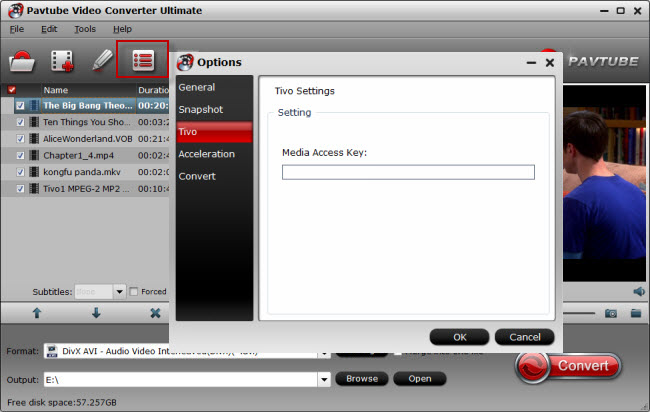Click film icon of AliceWonderland.VOB row
Screen dimensions: 650x412
(x=34, y=139)
